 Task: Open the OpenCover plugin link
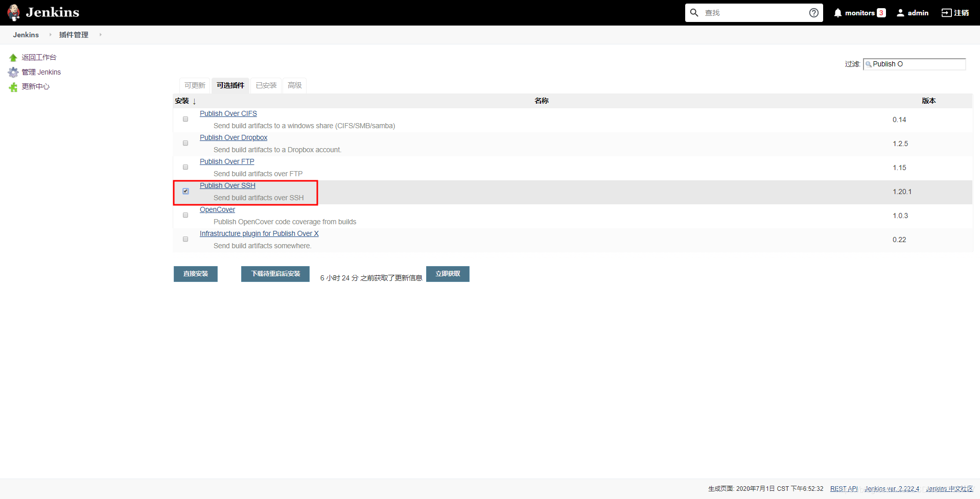point(217,209)
